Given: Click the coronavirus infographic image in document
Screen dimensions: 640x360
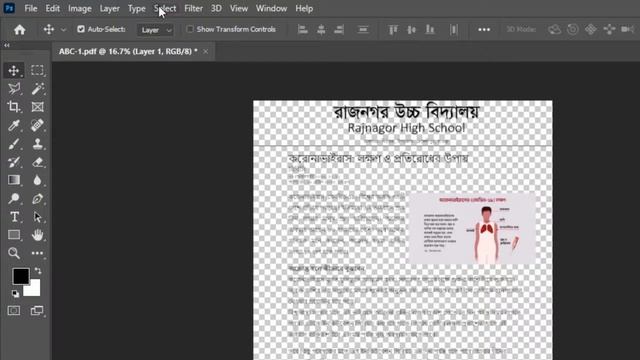Looking at the screenshot, I should point(472,229).
